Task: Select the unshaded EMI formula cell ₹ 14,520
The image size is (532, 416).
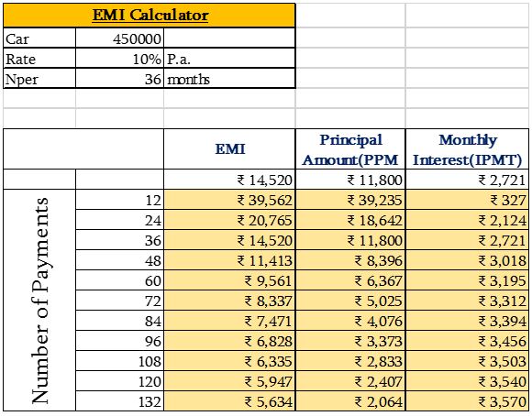Action: (229, 180)
